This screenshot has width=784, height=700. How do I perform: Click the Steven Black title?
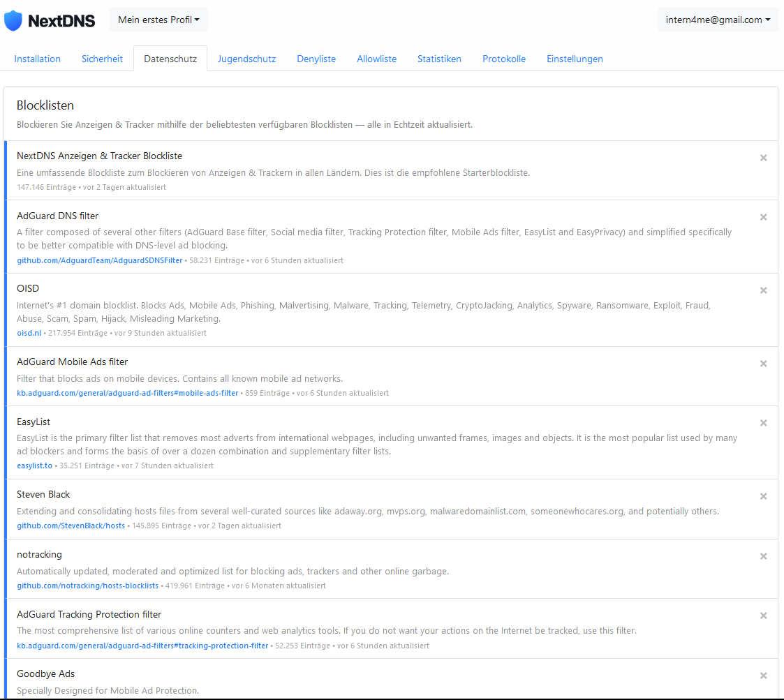point(43,495)
